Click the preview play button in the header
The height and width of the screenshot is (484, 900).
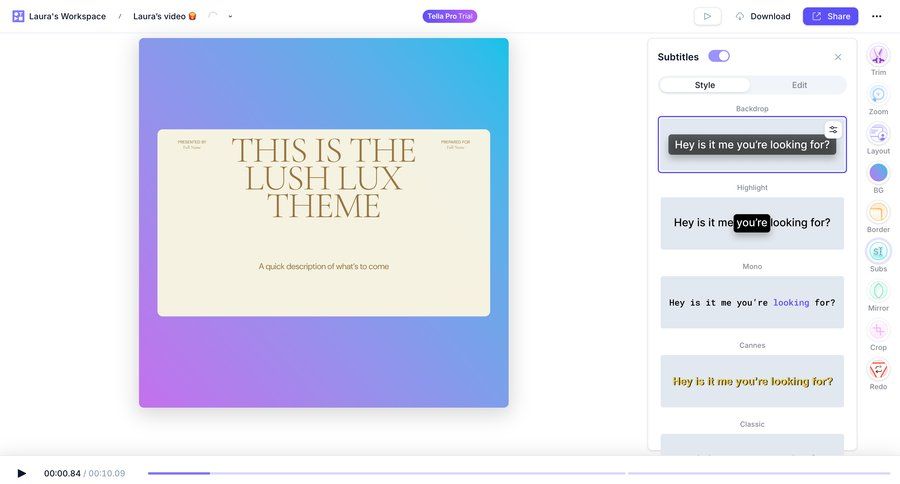click(x=707, y=16)
